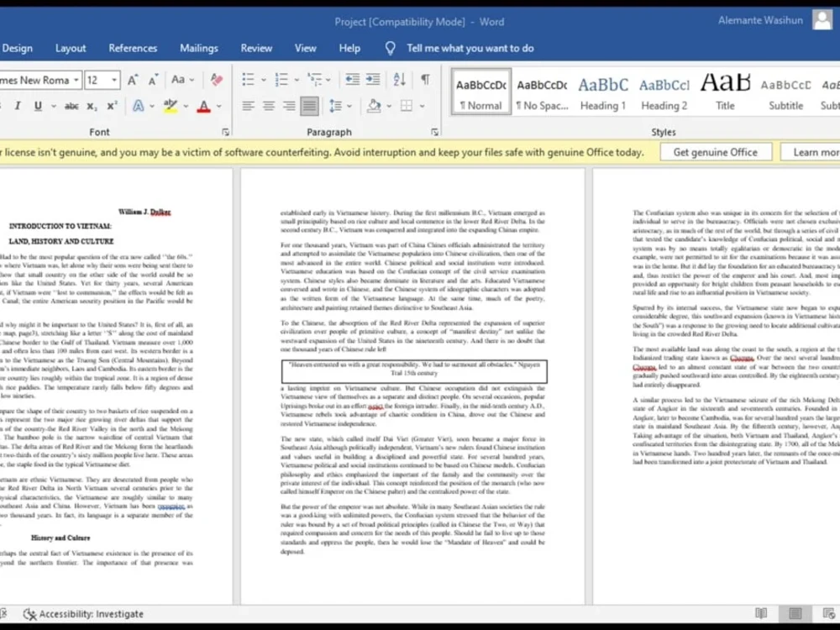Toggle Justify paragraph alignment
The image size is (840, 630).
pyautogui.click(x=309, y=106)
